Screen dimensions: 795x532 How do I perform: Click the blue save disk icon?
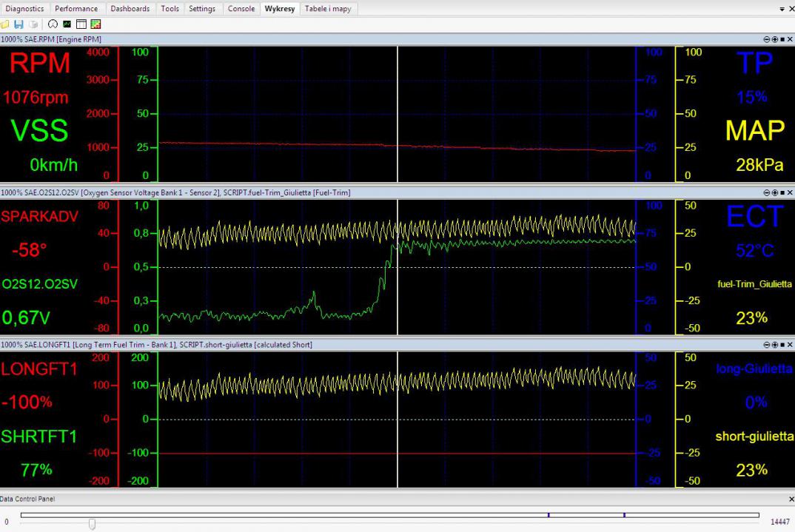[x=19, y=24]
